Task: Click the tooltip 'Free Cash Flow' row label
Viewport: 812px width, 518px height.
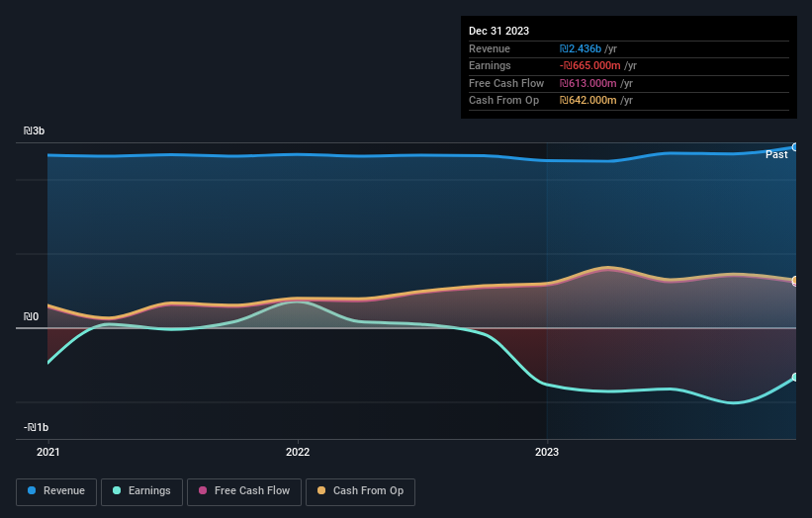Action: point(506,83)
